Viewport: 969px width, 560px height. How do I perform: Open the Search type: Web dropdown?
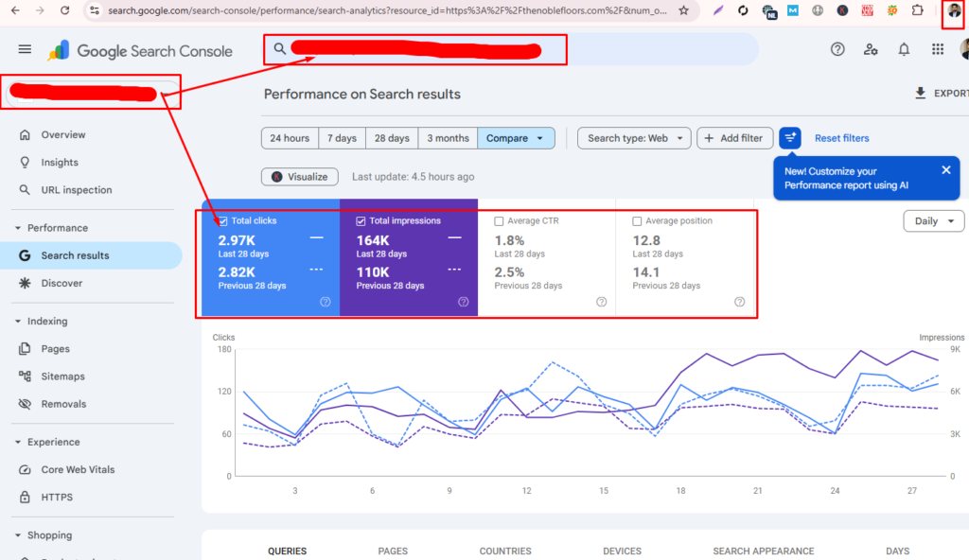[634, 138]
